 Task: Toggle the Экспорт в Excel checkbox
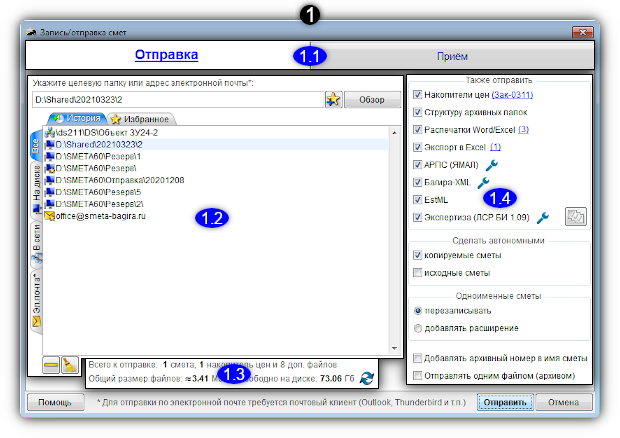pos(417,147)
